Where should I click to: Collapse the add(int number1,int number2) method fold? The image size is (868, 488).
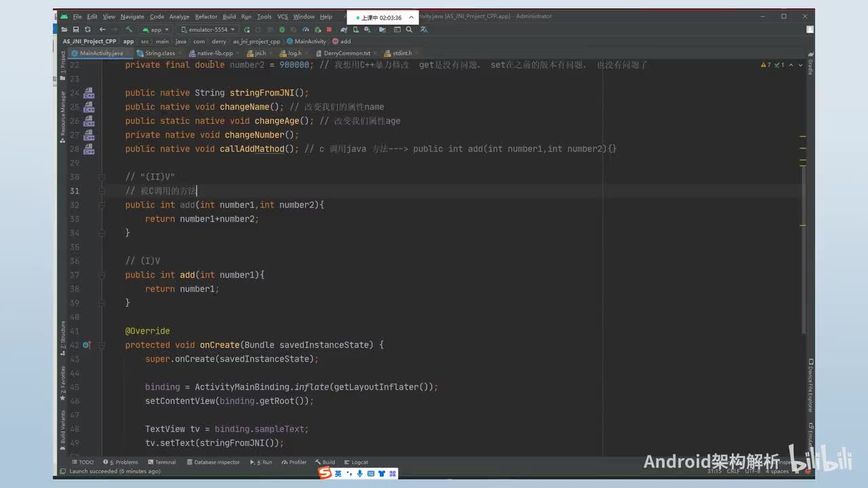tap(102, 205)
